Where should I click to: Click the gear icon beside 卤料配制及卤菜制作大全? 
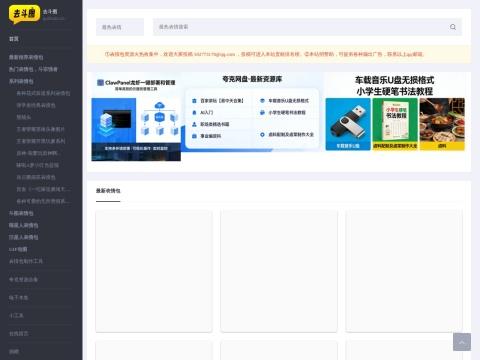262,135
